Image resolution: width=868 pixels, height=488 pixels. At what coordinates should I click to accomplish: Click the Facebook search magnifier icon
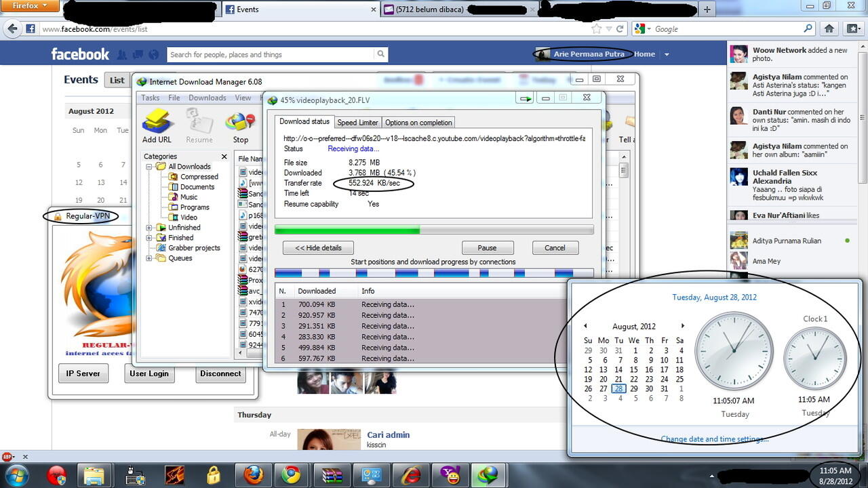click(x=381, y=54)
